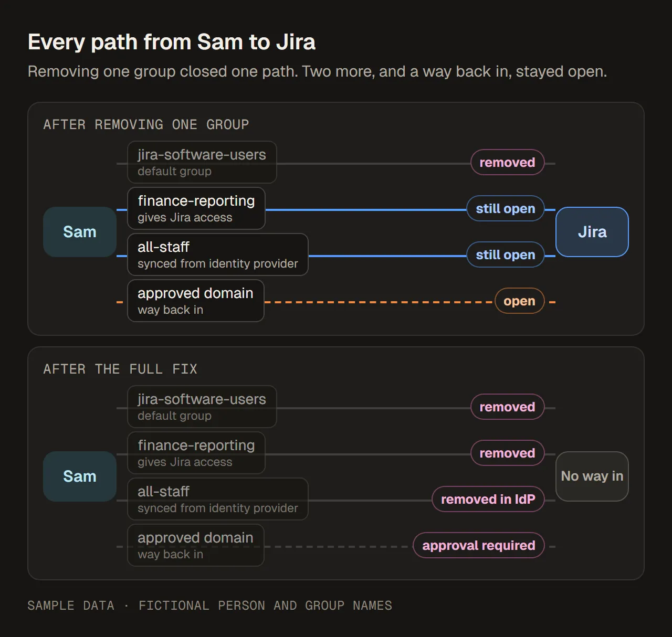Screen dimensions: 672x637
Task: Select approved domain box in the top panel
Action: [x=196, y=301]
